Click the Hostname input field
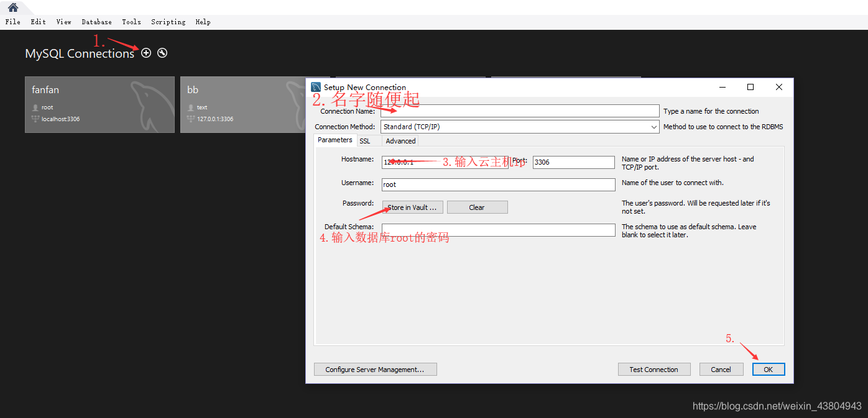Screen dimensions: 868x418 coord(445,162)
